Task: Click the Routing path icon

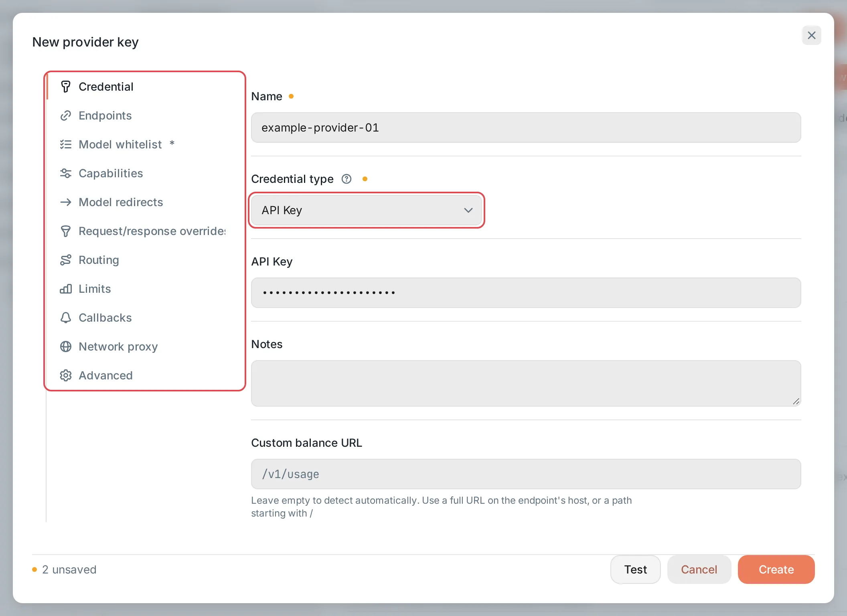Action: [x=66, y=260]
